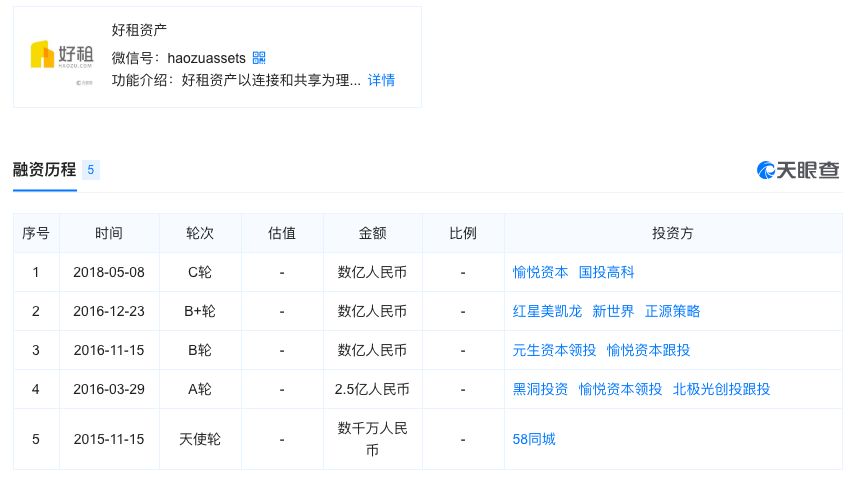Click the 天眼查 logo
The width and height of the screenshot is (865, 485).
(x=798, y=170)
